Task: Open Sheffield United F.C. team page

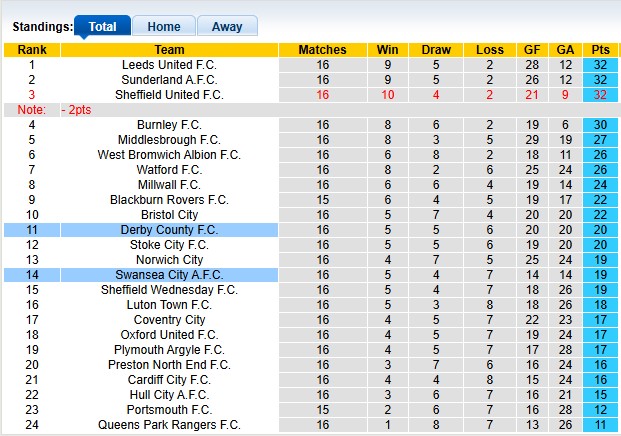Action: point(169,95)
